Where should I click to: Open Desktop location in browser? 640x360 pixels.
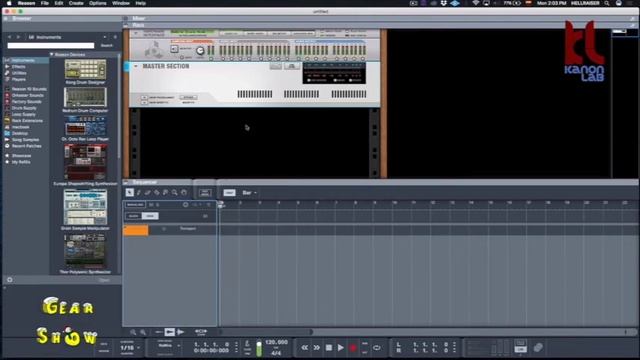click(x=20, y=133)
